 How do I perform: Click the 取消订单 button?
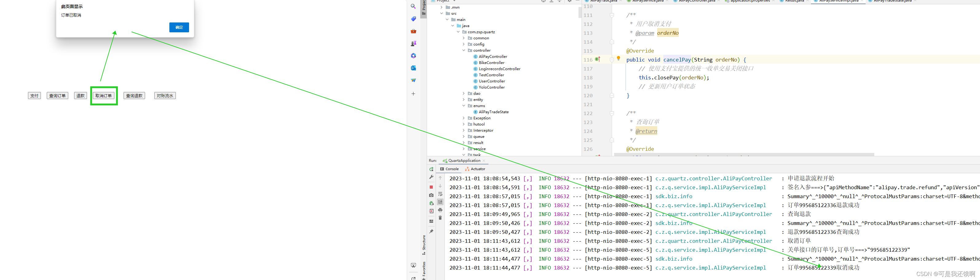[104, 96]
